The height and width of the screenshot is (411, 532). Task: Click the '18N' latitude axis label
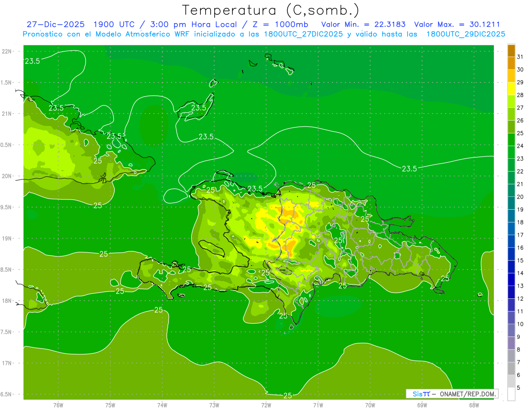click(7, 301)
